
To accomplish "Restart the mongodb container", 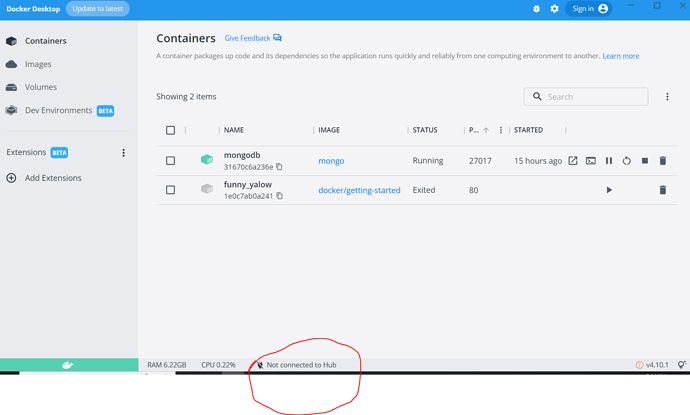I will point(627,161).
